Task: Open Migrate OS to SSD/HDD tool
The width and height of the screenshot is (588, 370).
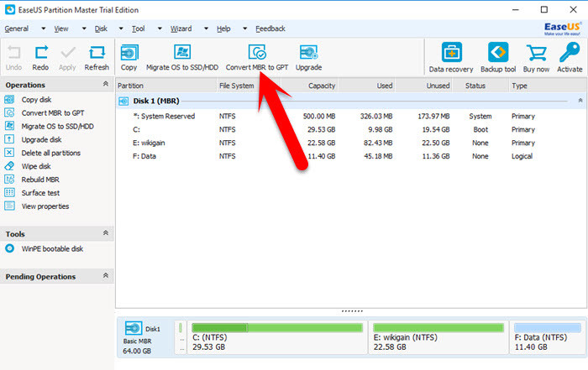Action: [181, 54]
